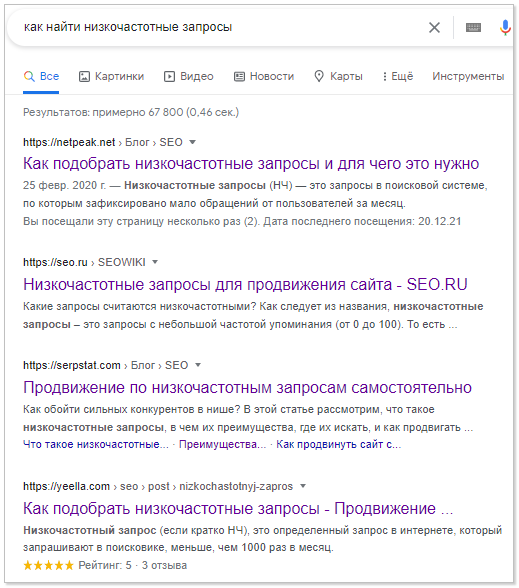Follow the sitelink Преимущества…
This screenshot has height=588, width=519.
(222, 444)
